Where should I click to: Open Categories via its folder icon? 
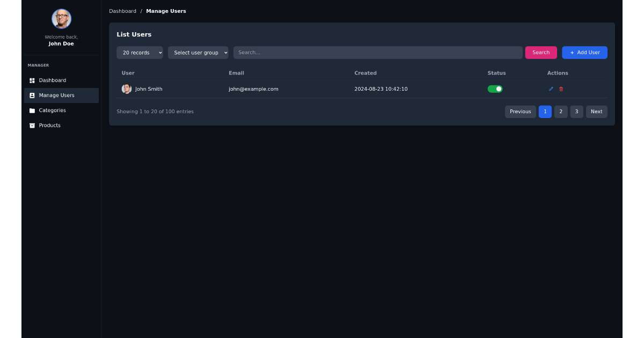(32, 110)
